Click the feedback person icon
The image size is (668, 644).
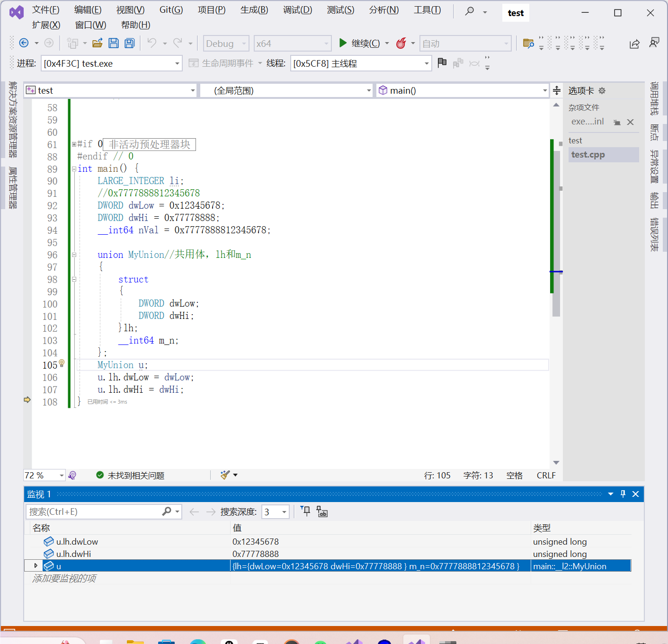coord(654,43)
